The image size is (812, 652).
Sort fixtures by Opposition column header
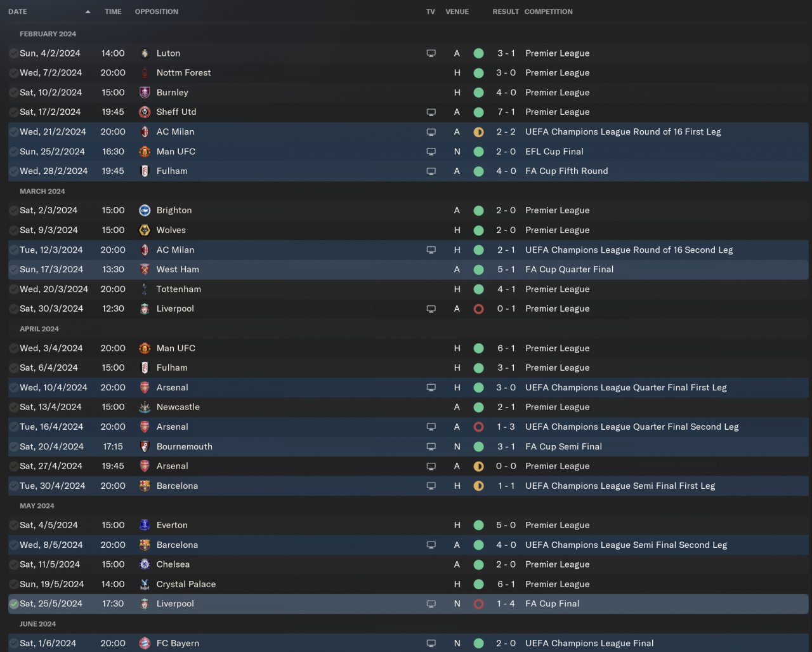pos(157,12)
